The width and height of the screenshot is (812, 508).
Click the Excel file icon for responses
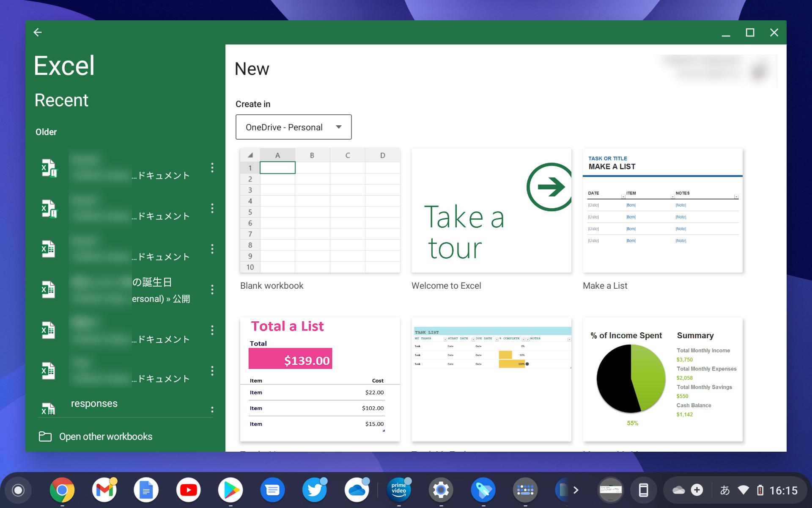pos(48,408)
